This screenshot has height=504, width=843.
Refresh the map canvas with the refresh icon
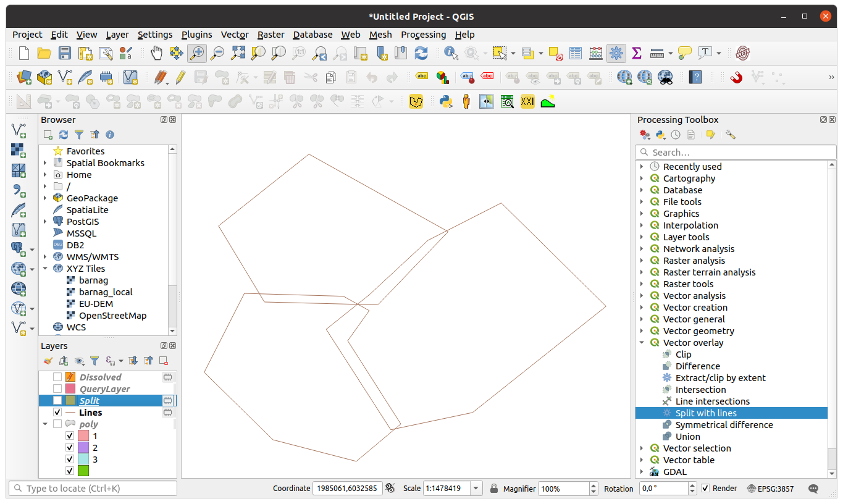tap(421, 53)
